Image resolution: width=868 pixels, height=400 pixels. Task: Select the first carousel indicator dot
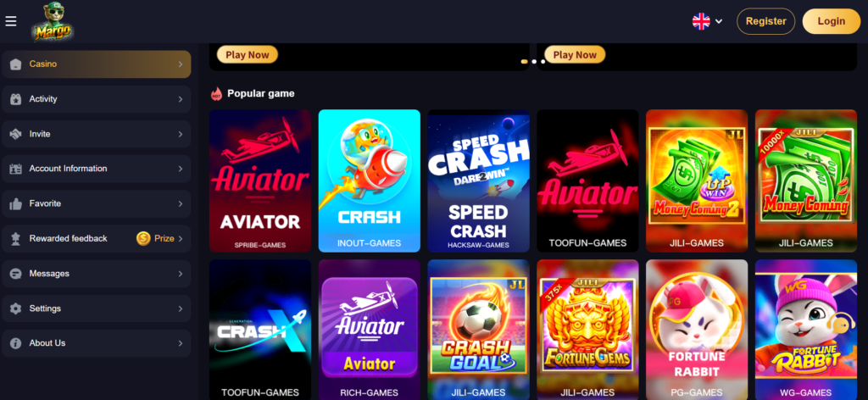point(524,61)
